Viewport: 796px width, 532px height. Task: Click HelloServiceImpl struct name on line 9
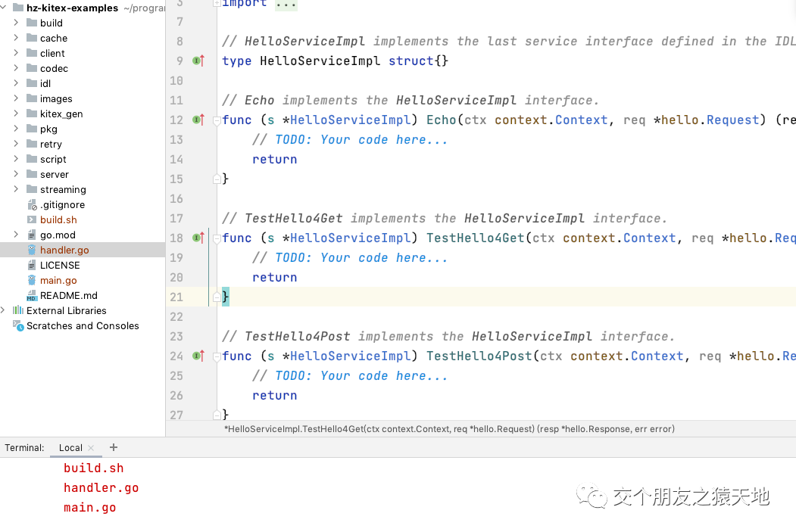pos(320,61)
